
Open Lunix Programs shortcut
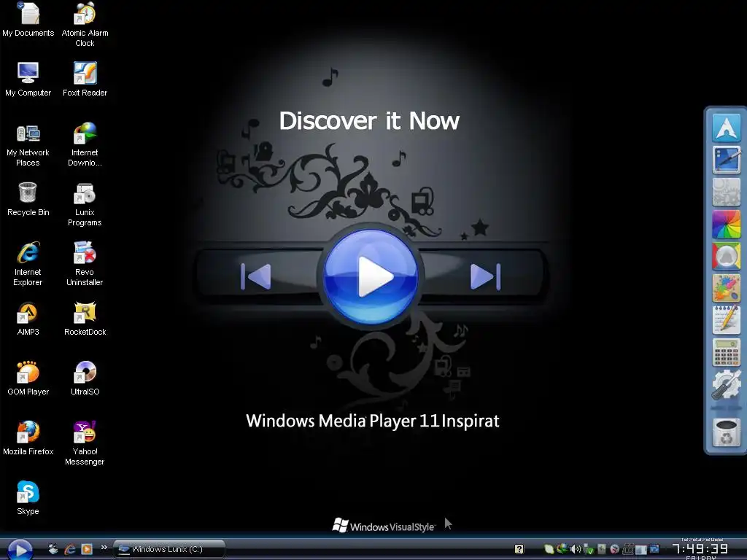click(85, 205)
